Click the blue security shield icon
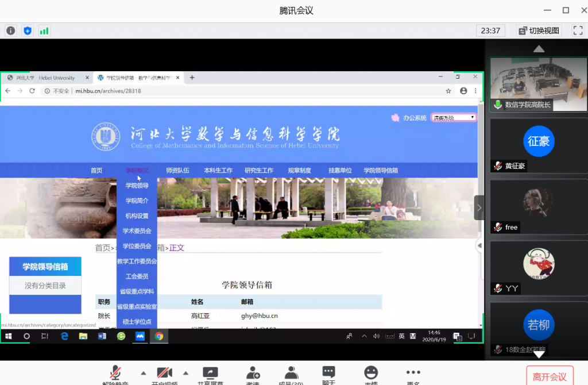This screenshot has width=588, height=385. pyautogui.click(x=28, y=31)
